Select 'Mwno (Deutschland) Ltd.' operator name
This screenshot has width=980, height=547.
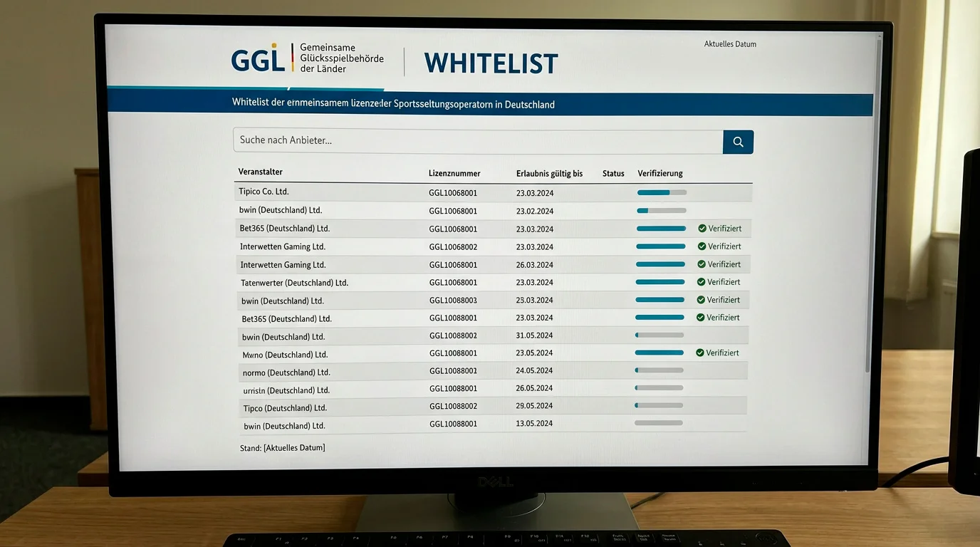(285, 355)
